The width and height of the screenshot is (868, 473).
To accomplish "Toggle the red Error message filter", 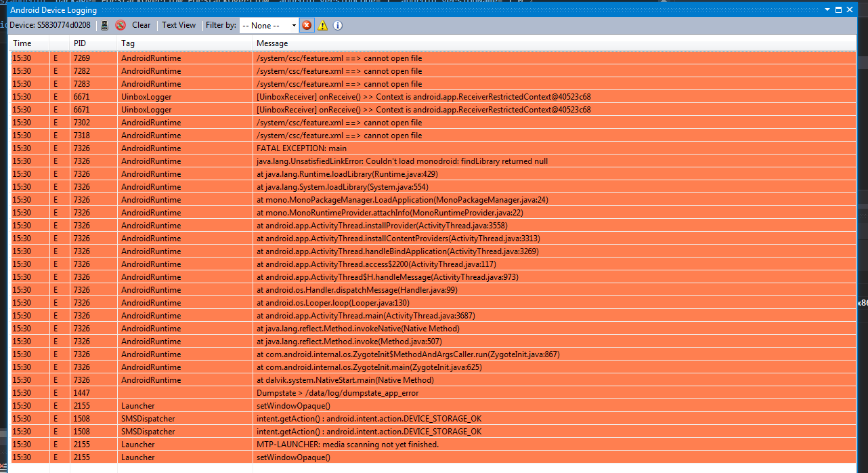I will (306, 25).
